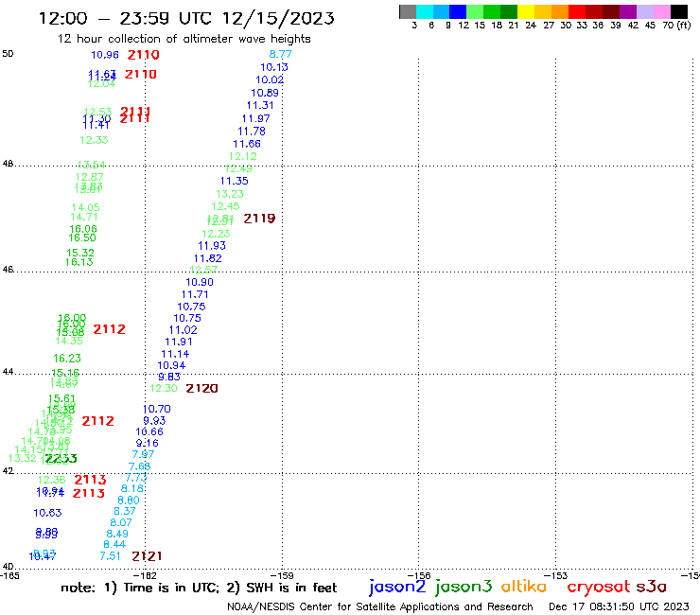Screen dimensions: 700x615
Task: Click the chart title with date 12/15/2023
Action: pos(186,18)
